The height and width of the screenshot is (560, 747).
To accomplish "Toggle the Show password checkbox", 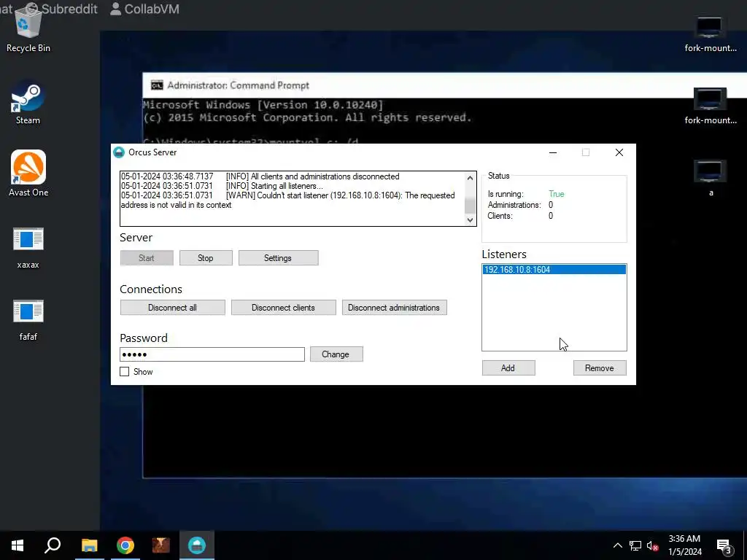I will (x=124, y=371).
